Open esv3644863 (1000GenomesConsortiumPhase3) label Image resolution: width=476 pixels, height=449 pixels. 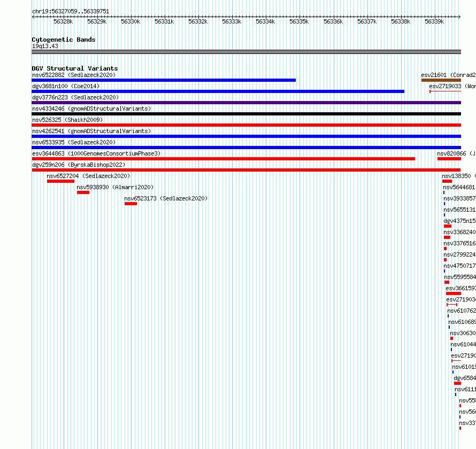[96, 153]
